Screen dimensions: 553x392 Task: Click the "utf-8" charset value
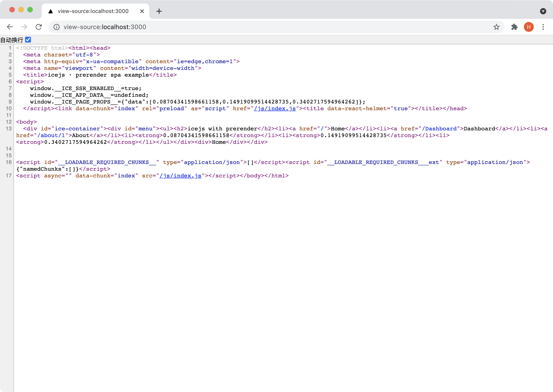(x=84, y=55)
